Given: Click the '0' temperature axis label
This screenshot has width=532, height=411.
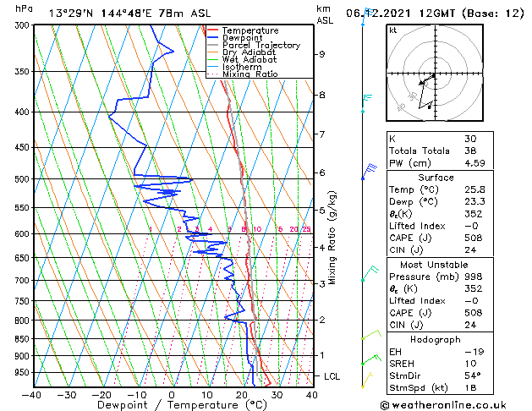Looking at the screenshot, I should click(172, 395).
